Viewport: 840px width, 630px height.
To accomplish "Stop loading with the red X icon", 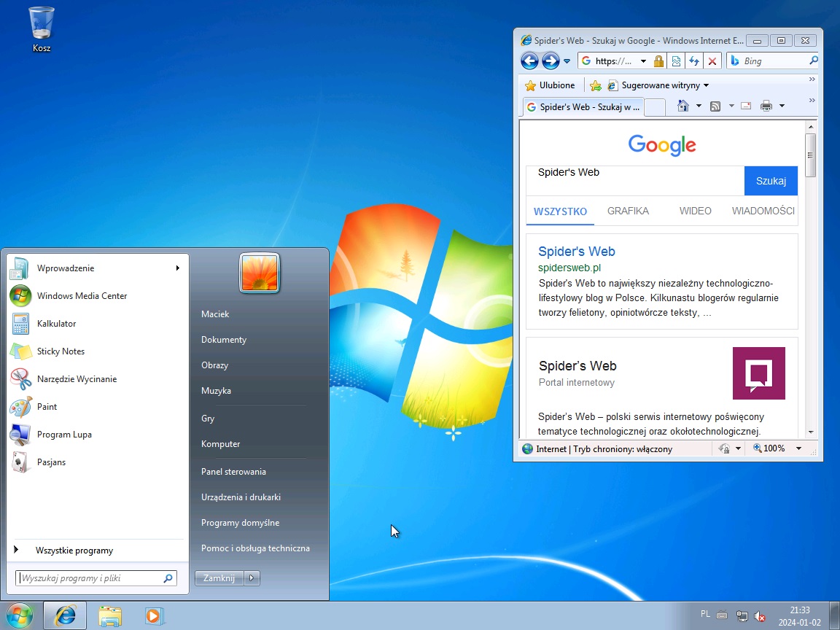I will pos(712,61).
